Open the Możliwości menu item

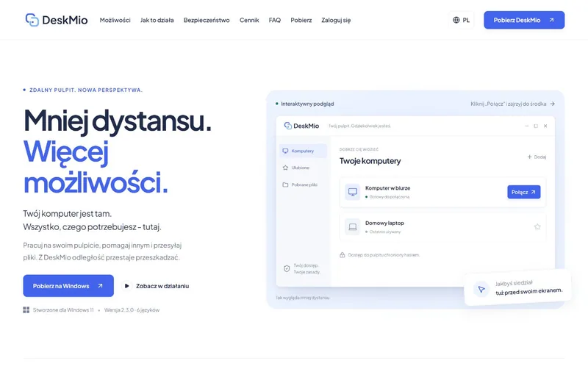tap(115, 21)
